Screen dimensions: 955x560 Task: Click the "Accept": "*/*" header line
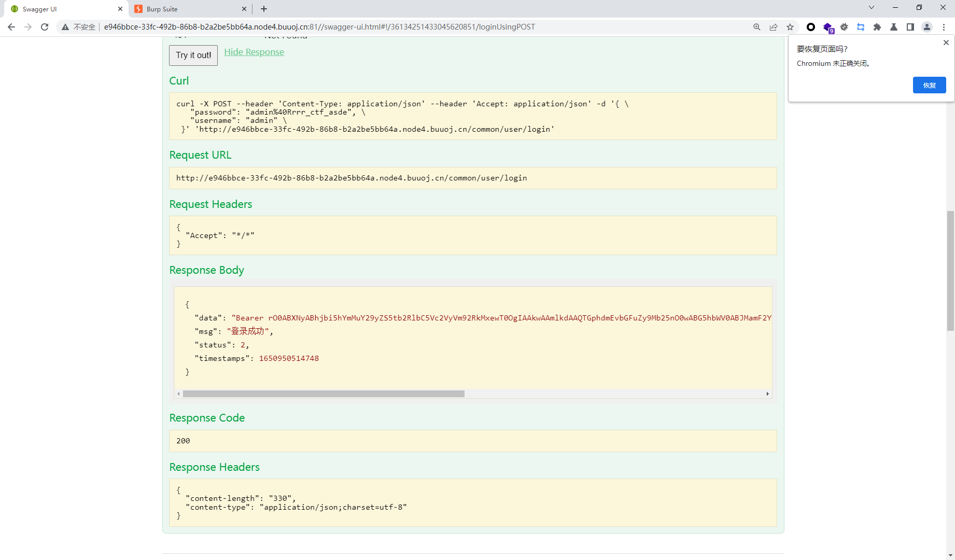[220, 235]
